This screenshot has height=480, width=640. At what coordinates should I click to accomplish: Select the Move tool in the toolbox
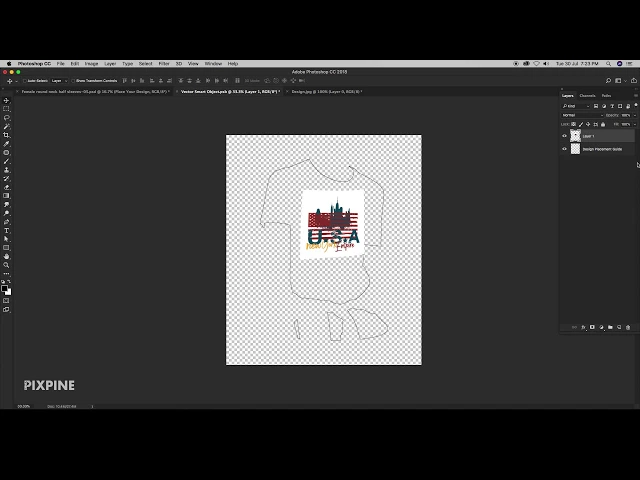click(6, 100)
